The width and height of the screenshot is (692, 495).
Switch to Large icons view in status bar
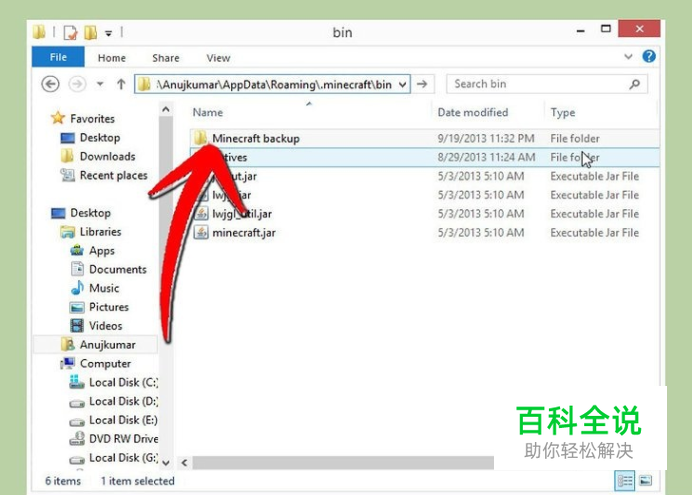tap(646, 481)
